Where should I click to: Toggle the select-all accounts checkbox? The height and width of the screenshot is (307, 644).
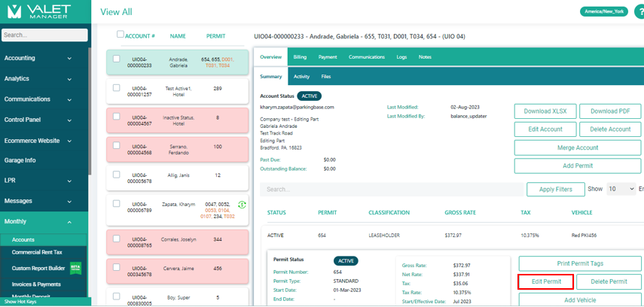[x=121, y=35]
